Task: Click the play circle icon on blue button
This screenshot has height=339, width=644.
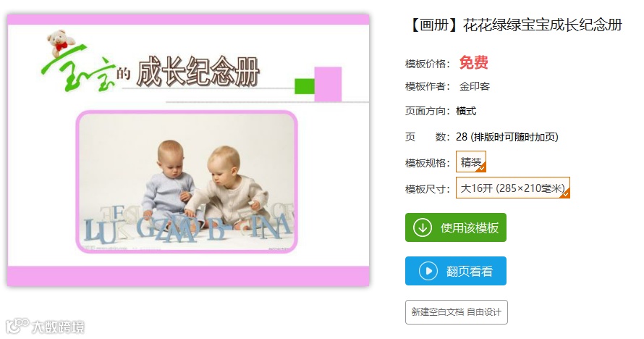Action: click(428, 271)
